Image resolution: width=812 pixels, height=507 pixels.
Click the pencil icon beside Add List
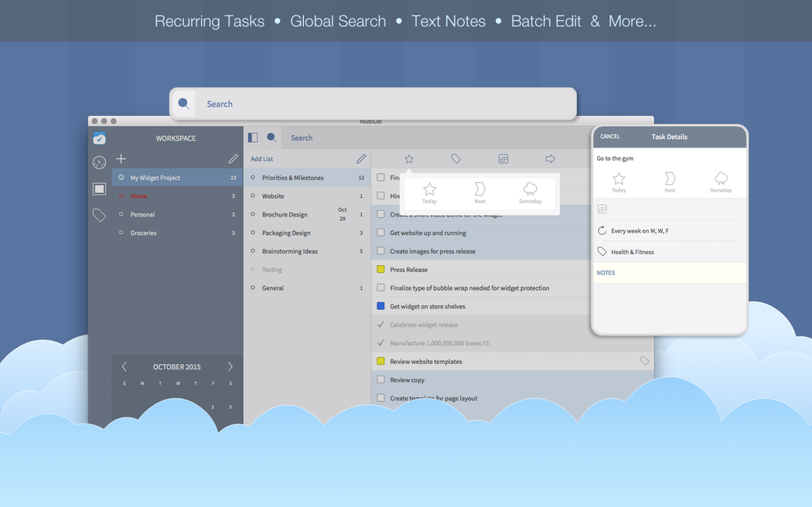point(361,159)
